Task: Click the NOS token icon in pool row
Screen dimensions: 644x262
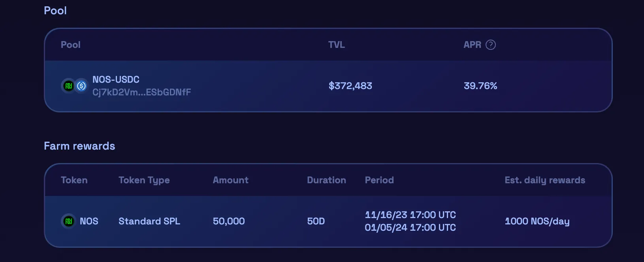Action: tap(69, 86)
